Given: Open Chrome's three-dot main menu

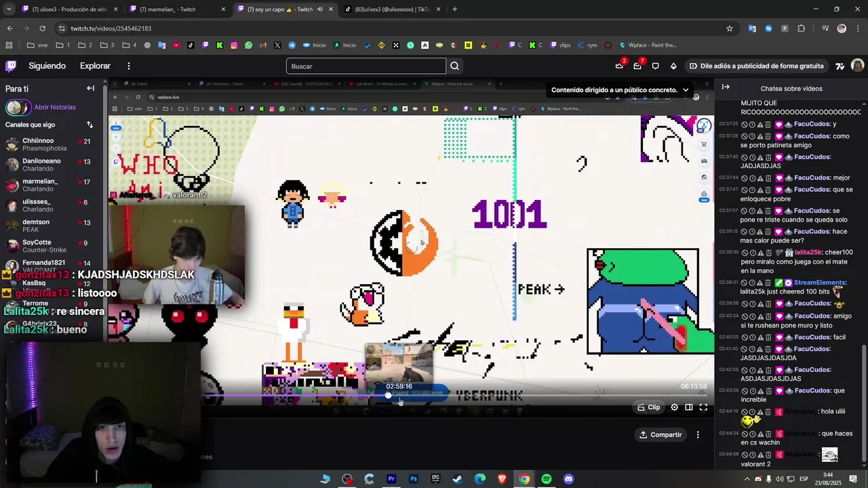Looking at the screenshot, I should pyautogui.click(x=857, y=28).
